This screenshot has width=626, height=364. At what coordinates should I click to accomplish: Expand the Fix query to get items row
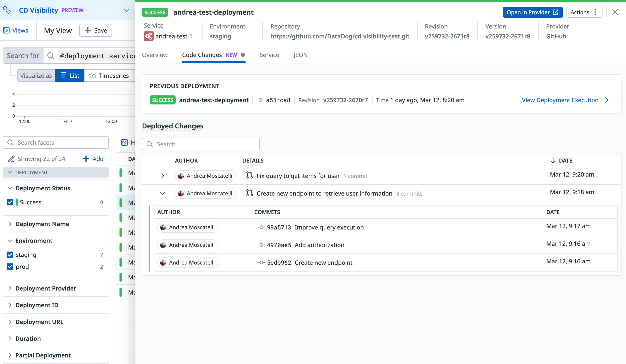coord(163,176)
